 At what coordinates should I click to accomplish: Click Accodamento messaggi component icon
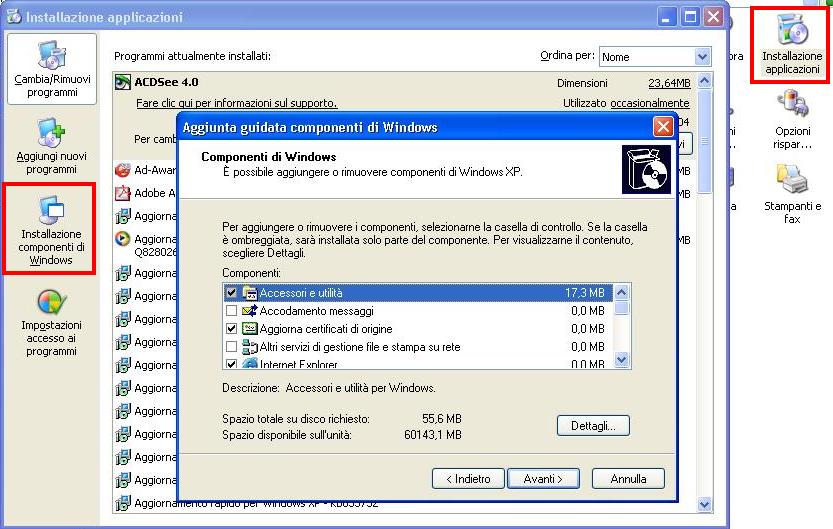(250, 311)
